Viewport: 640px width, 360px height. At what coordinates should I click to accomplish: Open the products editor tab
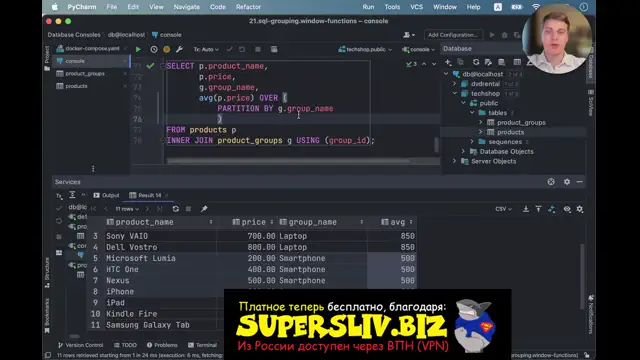[x=76, y=86]
